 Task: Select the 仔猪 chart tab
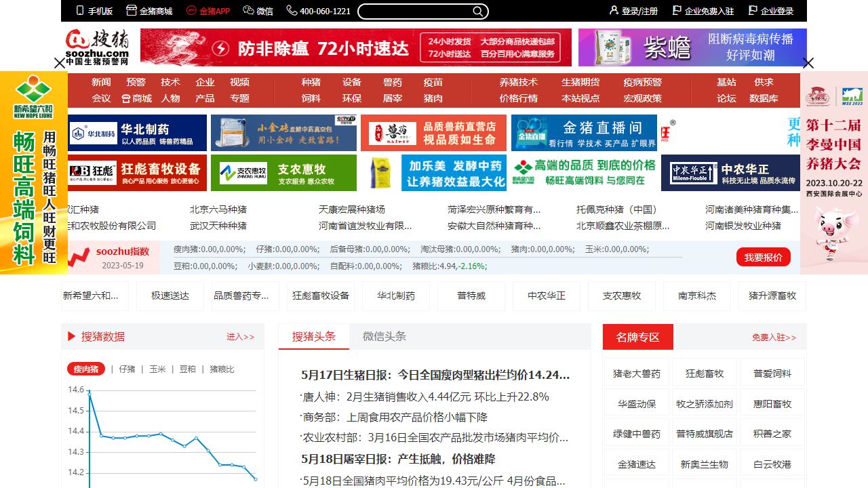click(127, 369)
